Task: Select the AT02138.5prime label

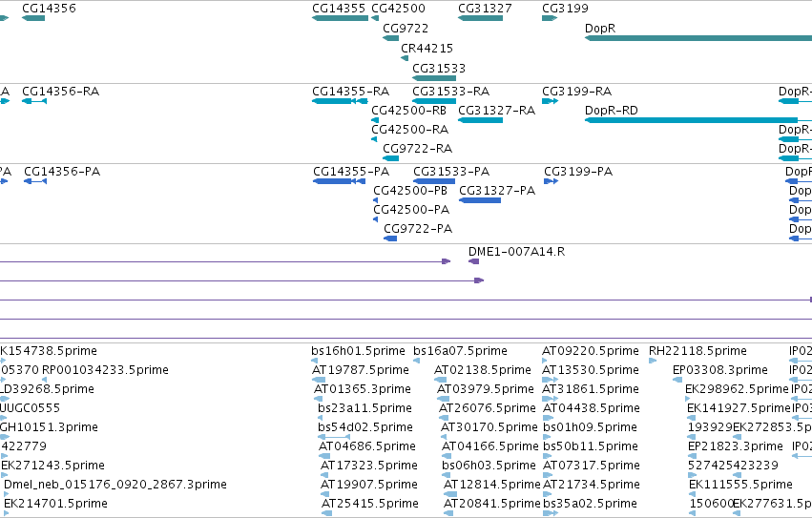Action: [483, 370]
